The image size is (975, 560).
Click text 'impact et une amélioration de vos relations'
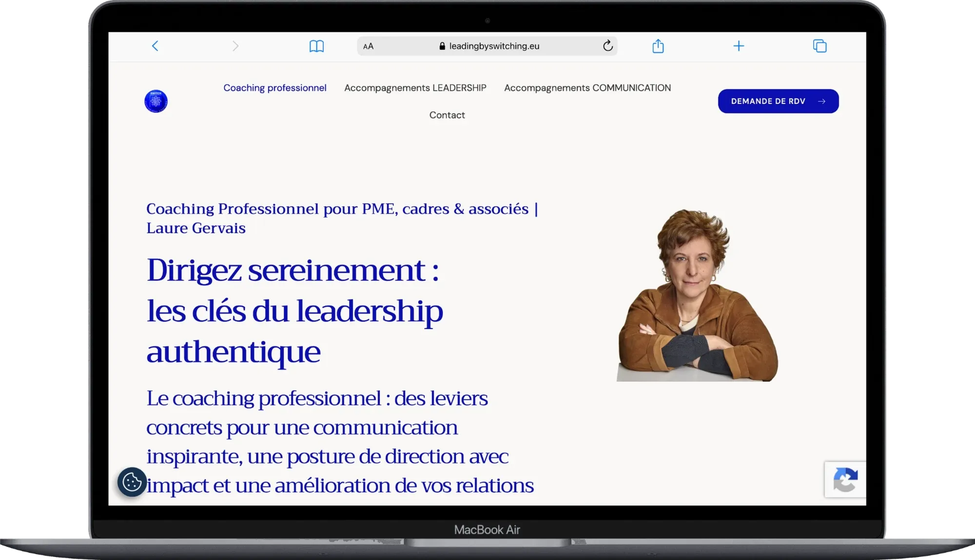coord(340,485)
